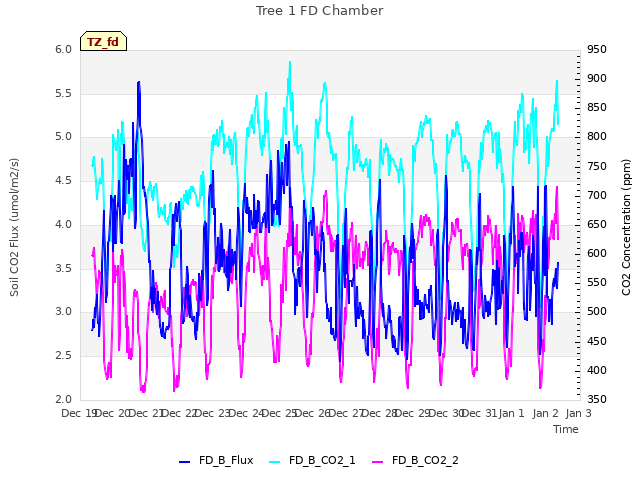Click the 900 right axis tick label
The height and width of the screenshot is (480, 640).
click(x=597, y=78)
